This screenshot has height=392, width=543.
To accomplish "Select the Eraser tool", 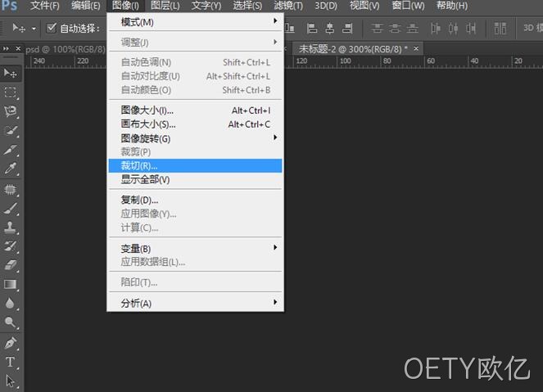I will (10, 265).
